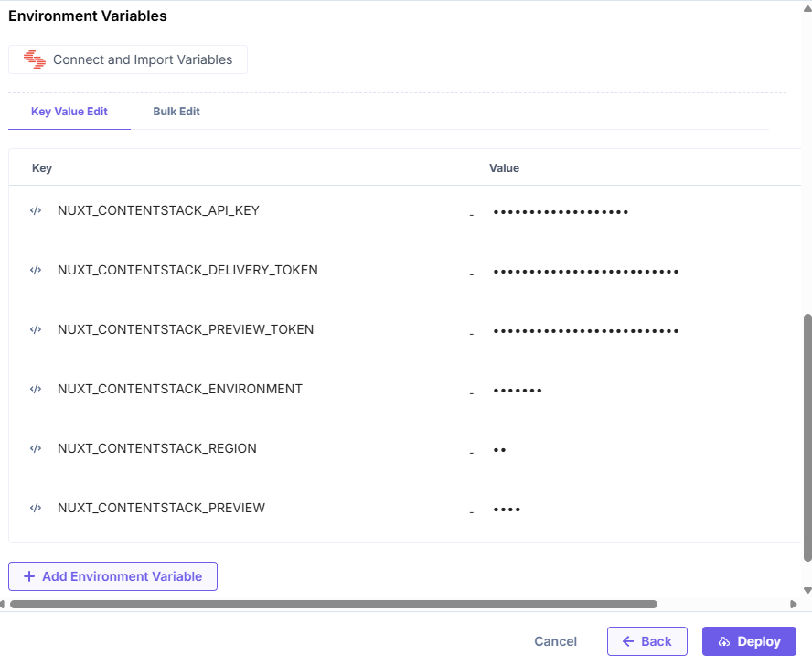Image resolution: width=812 pixels, height=666 pixels.
Task: Click the vertical scrollbar thumb
Action: click(807, 437)
